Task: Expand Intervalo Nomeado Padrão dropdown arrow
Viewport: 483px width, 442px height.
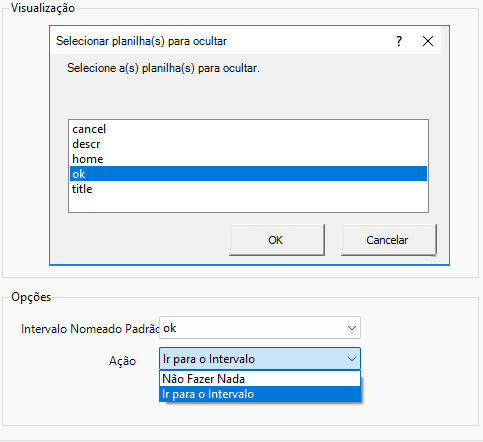Action: click(352, 328)
